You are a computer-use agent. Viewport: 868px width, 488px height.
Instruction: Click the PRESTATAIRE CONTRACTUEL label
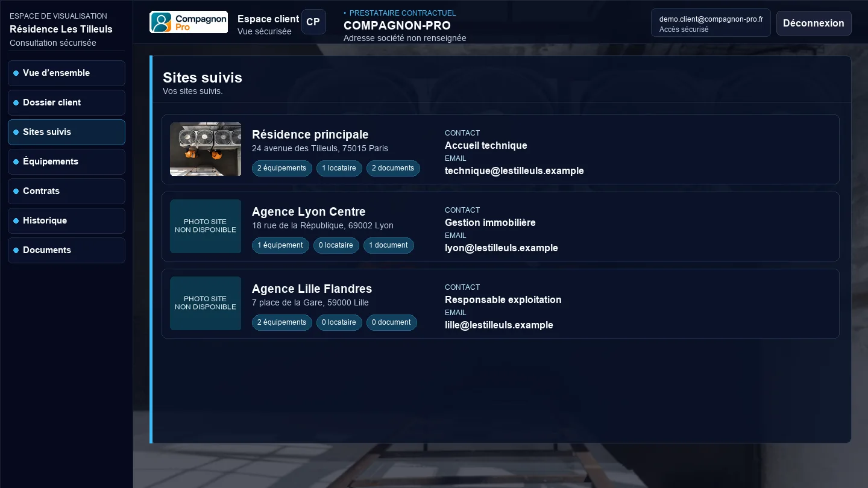click(x=403, y=13)
